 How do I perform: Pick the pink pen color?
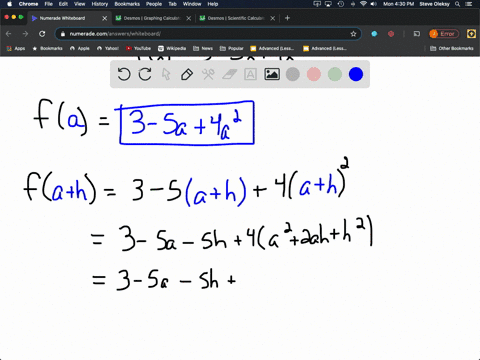coord(314,74)
